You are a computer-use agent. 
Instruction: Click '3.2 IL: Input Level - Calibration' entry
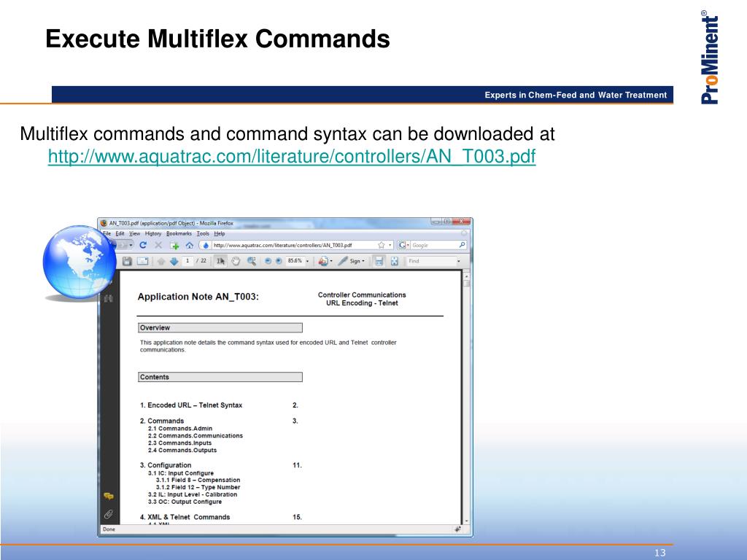tap(193, 494)
